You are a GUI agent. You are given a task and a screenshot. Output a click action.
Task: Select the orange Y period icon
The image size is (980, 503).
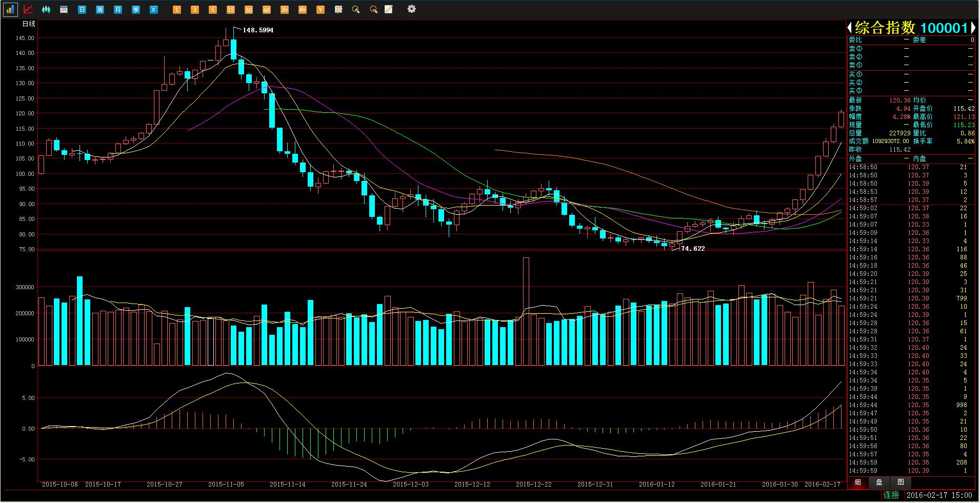[x=321, y=9]
